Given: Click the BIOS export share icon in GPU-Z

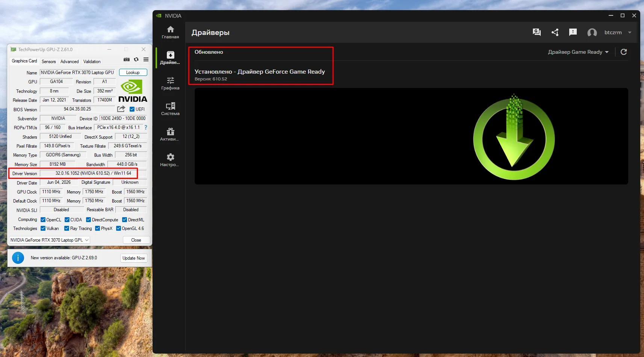Looking at the screenshot, I should tap(121, 109).
